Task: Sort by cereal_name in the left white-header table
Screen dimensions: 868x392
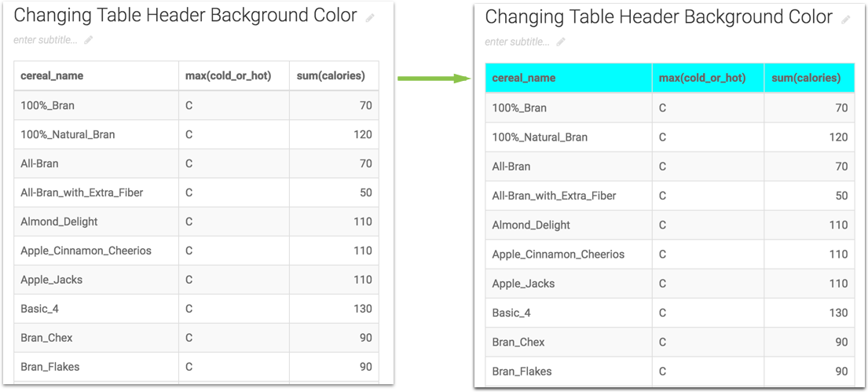Action: [x=52, y=76]
